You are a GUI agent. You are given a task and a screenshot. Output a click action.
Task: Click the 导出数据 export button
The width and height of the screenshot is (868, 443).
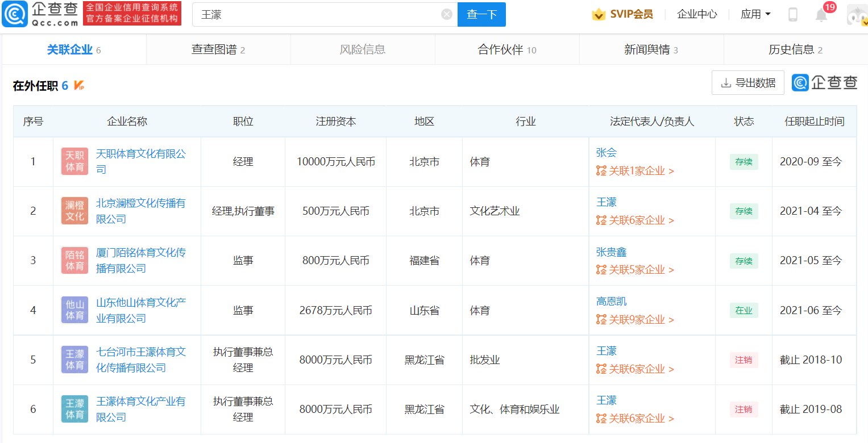(x=748, y=82)
